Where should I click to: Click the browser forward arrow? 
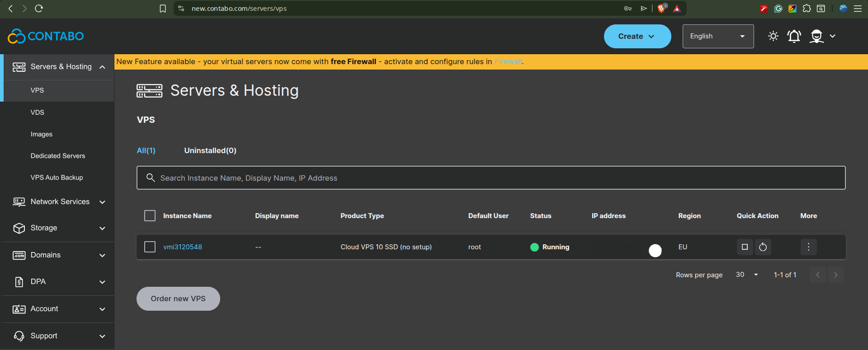24,9
